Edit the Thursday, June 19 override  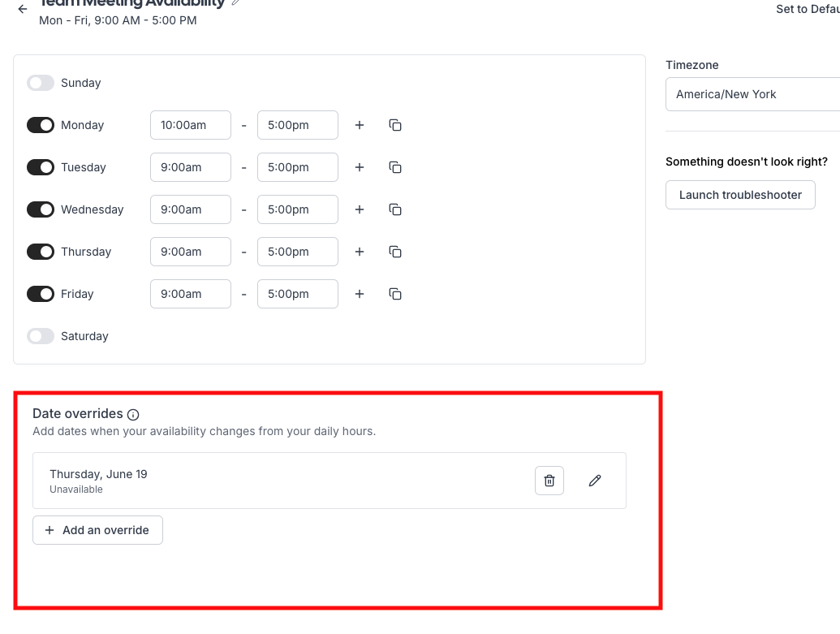(595, 481)
